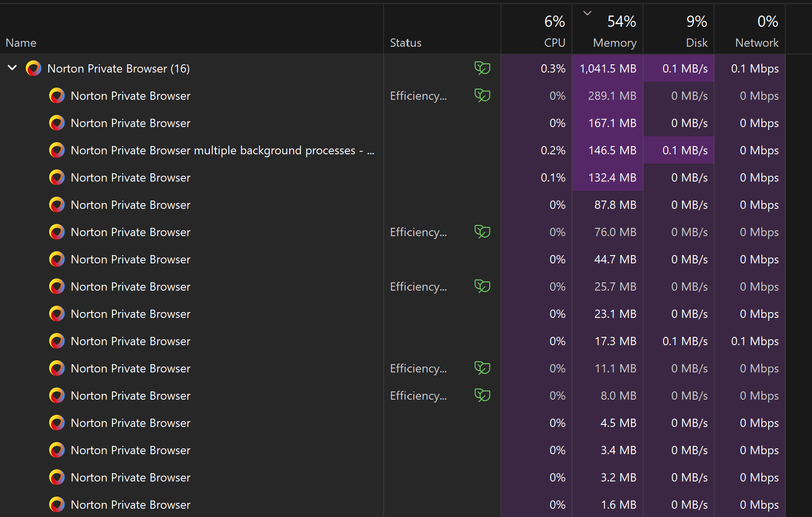
Task: Sort by the Memory column header
Action: [608, 29]
